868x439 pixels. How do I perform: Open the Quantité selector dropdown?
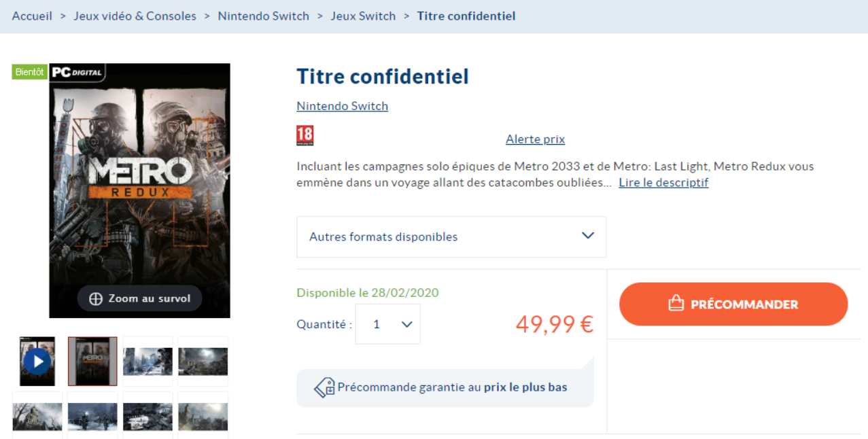(387, 324)
